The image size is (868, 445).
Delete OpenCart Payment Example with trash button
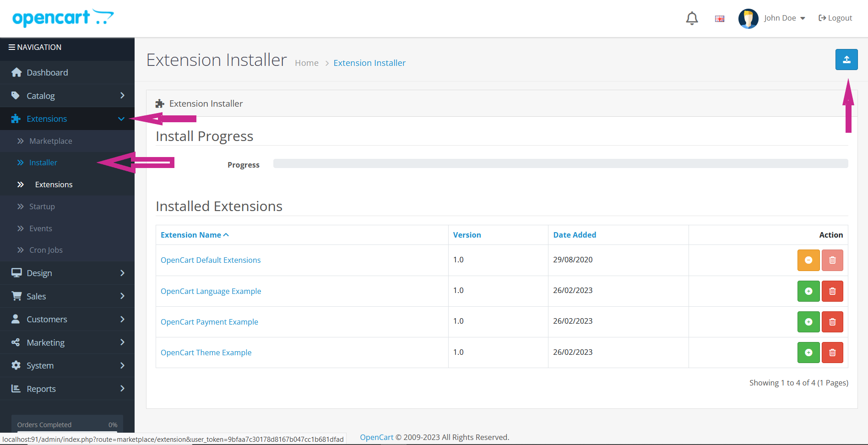(x=832, y=322)
